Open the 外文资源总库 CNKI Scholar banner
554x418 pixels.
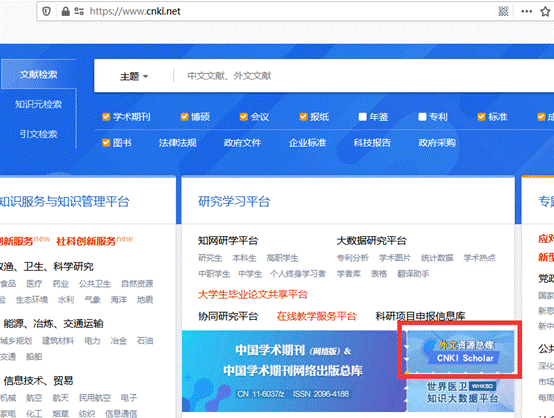tap(460, 352)
